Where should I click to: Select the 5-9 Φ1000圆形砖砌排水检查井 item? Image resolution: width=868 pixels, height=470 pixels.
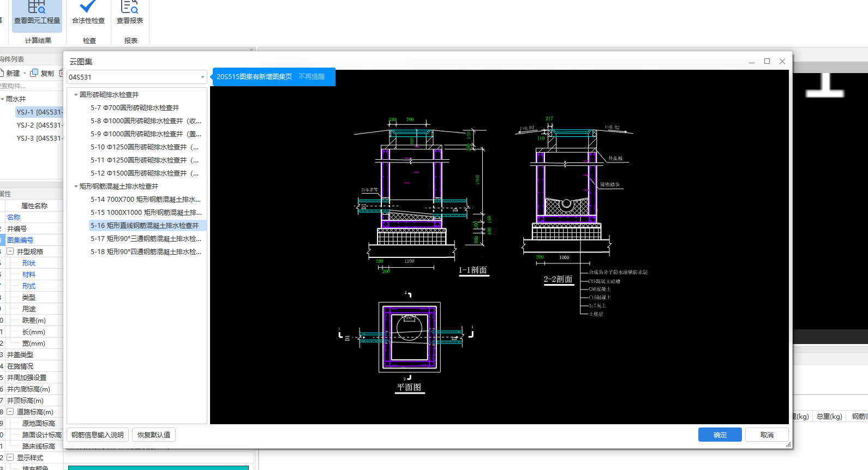point(146,134)
